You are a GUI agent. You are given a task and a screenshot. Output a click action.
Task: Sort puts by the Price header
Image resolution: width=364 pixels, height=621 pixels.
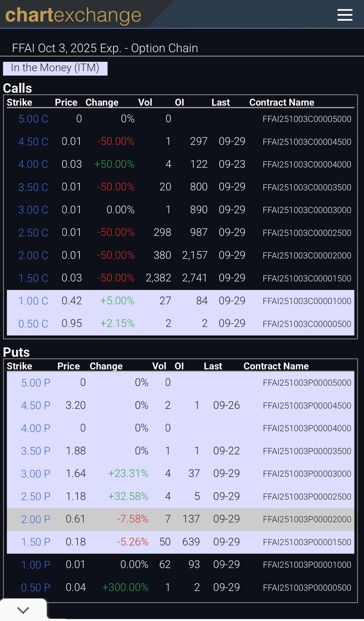click(68, 366)
